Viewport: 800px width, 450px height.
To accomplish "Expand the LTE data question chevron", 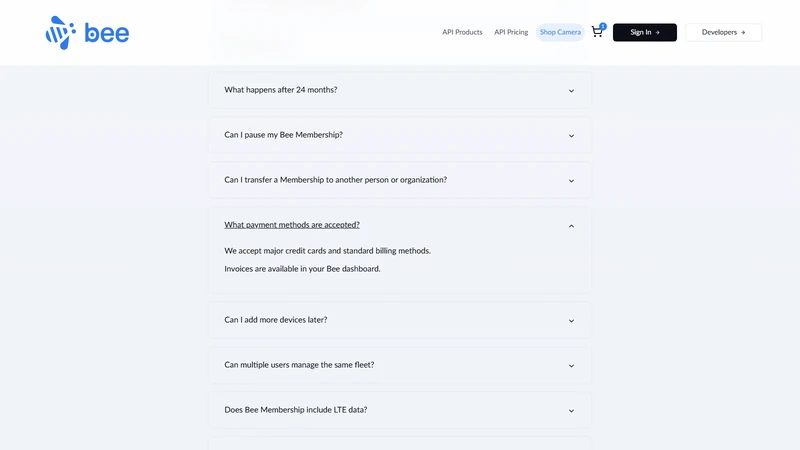I will (x=571, y=410).
